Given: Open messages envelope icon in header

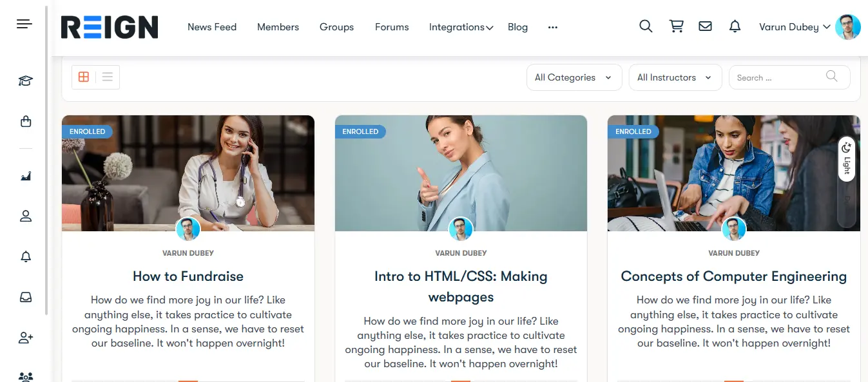Looking at the screenshot, I should click(x=706, y=26).
